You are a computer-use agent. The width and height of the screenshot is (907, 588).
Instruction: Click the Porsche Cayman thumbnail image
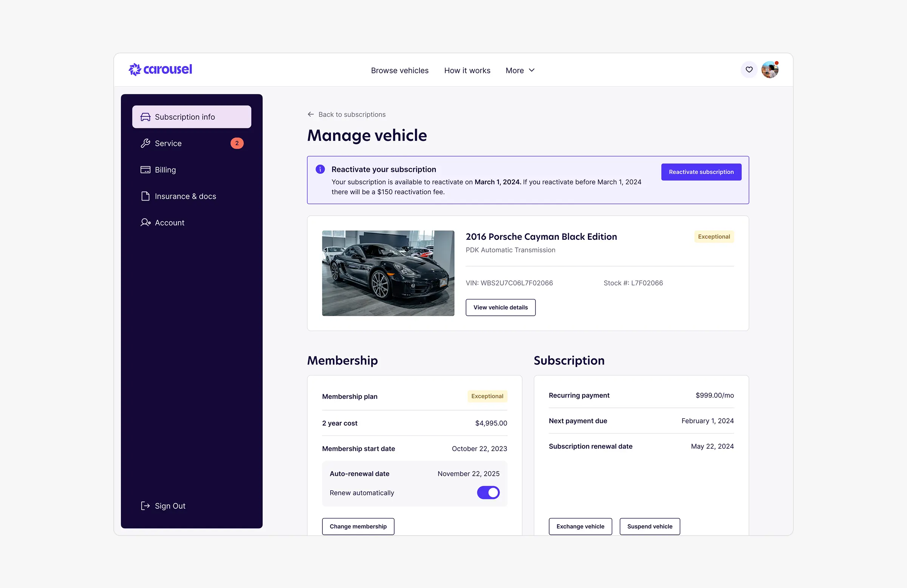[388, 273]
